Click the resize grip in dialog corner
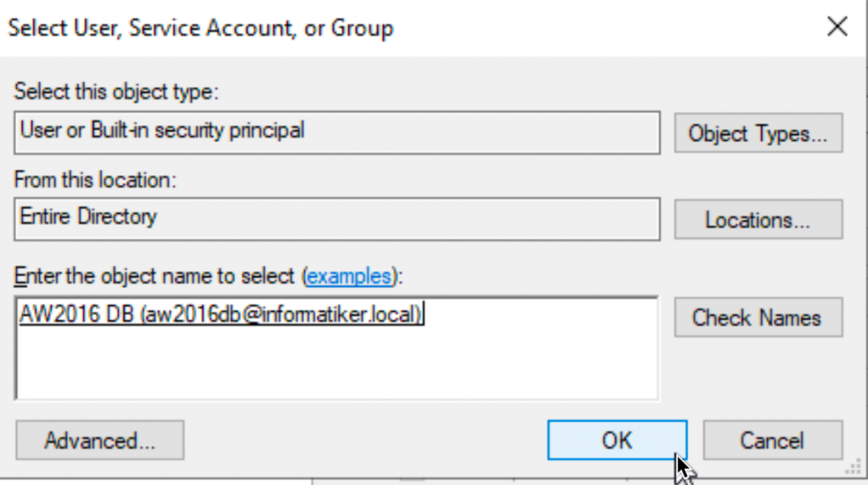 coord(854,466)
